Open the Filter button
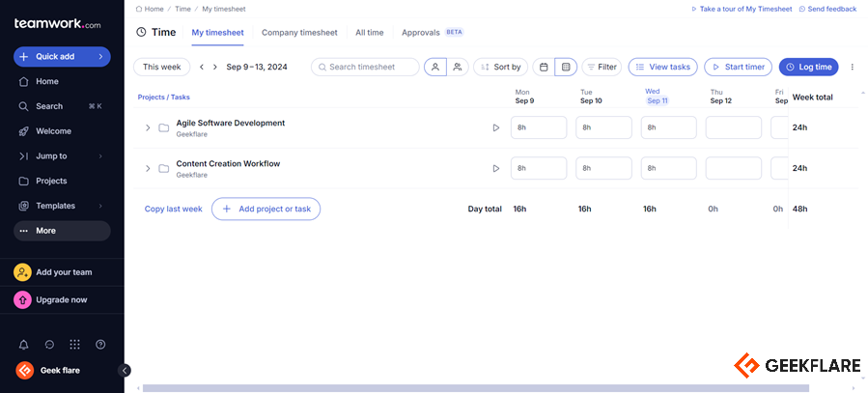 pyautogui.click(x=602, y=67)
